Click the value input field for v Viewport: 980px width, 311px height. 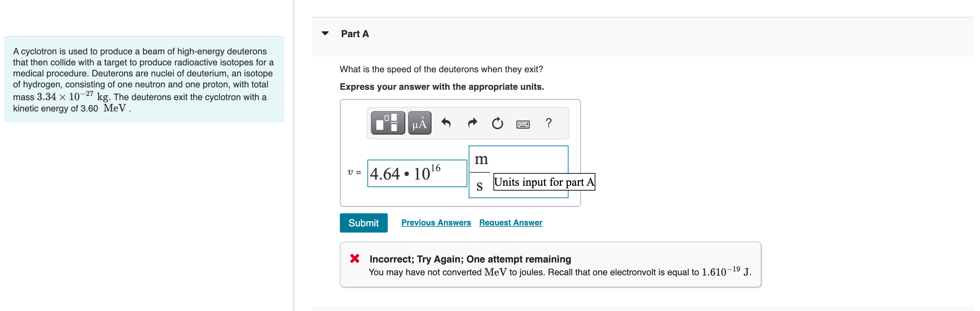417,173
